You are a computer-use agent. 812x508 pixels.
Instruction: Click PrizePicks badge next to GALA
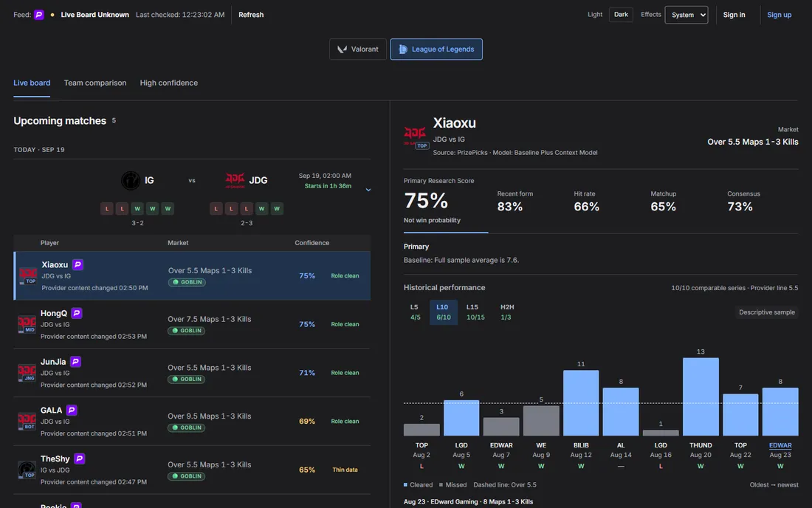72,410
